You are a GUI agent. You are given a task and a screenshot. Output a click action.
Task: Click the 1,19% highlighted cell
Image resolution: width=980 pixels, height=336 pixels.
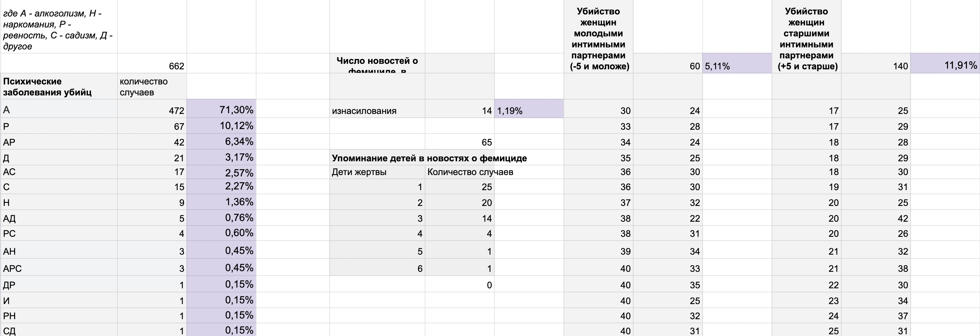tap(529, 109)
